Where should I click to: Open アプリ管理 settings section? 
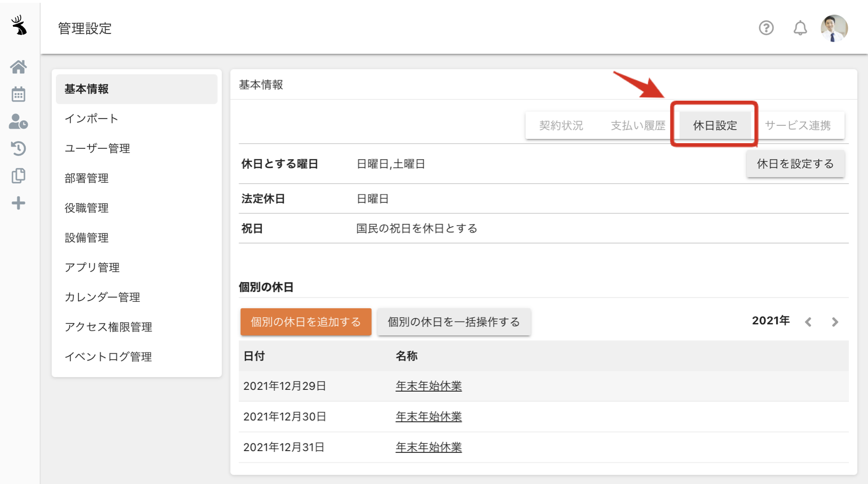tap(137, 267)
